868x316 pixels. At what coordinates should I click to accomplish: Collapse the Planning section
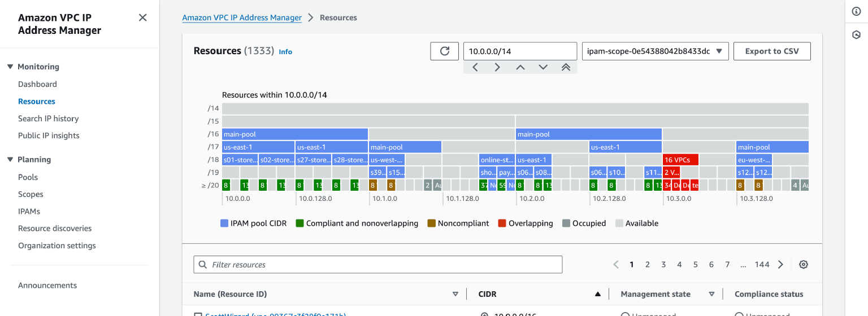[10, 160]
